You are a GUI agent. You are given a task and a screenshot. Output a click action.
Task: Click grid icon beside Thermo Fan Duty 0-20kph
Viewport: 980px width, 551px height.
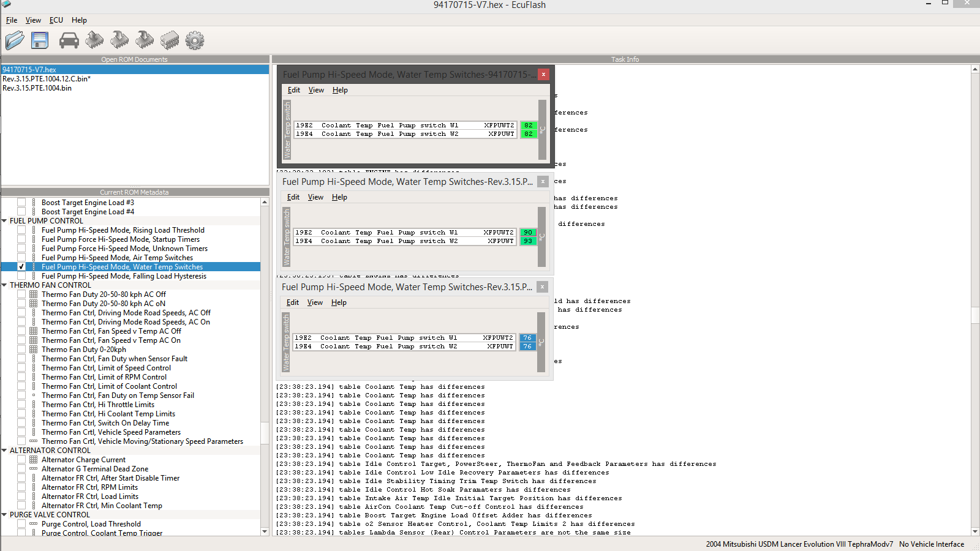tap(34, 350)
